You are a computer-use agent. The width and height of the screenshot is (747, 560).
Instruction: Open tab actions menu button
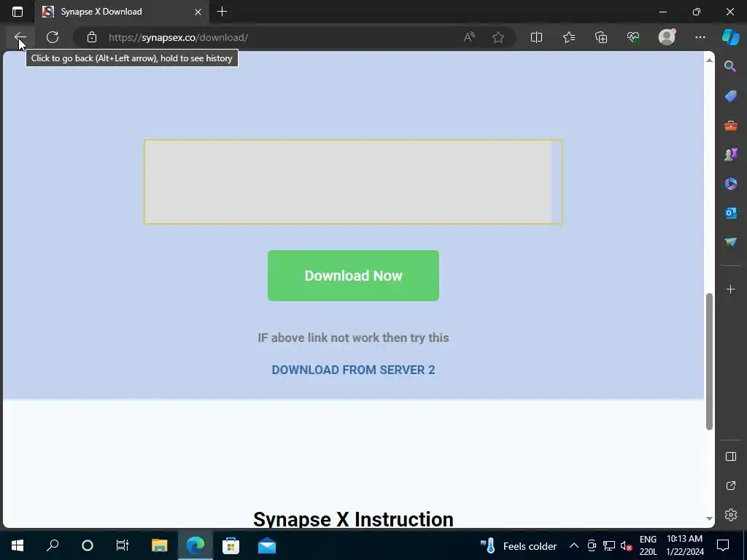18,12
